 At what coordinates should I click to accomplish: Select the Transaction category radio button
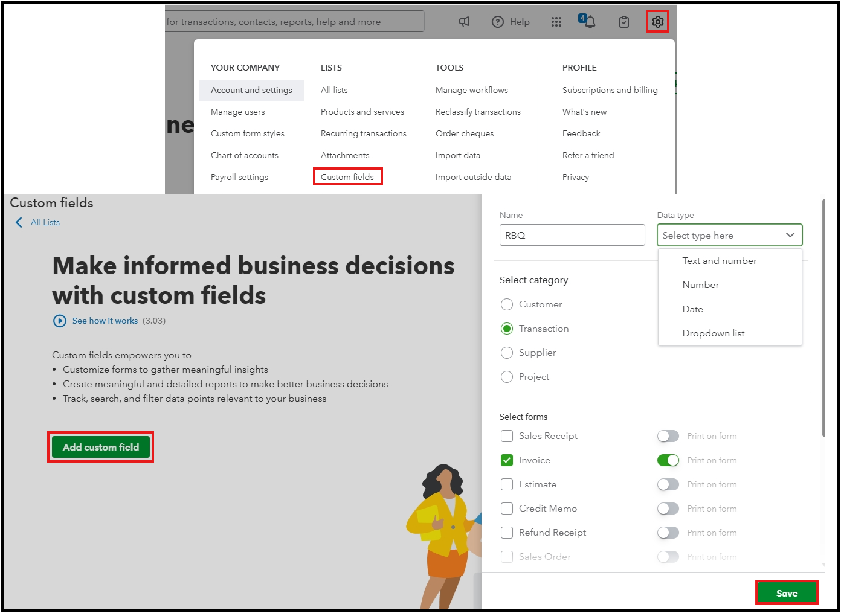click(x=507, y=329)
